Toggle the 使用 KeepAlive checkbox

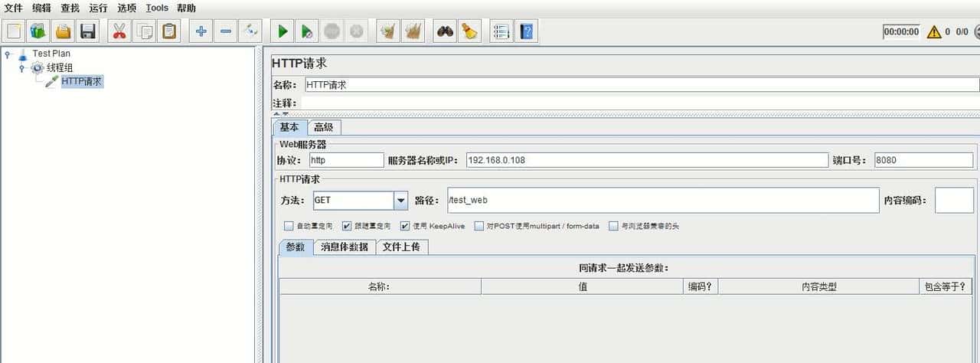click(x=405, y=226)
